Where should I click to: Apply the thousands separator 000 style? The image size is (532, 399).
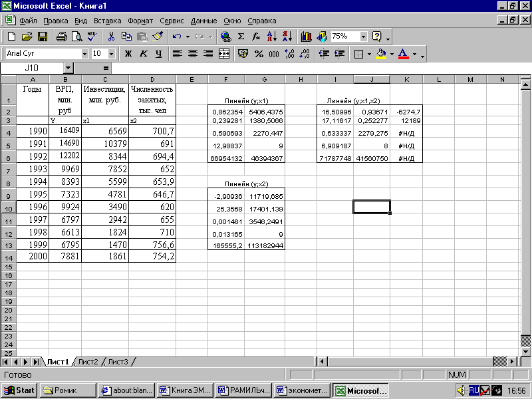coord(274,54)
